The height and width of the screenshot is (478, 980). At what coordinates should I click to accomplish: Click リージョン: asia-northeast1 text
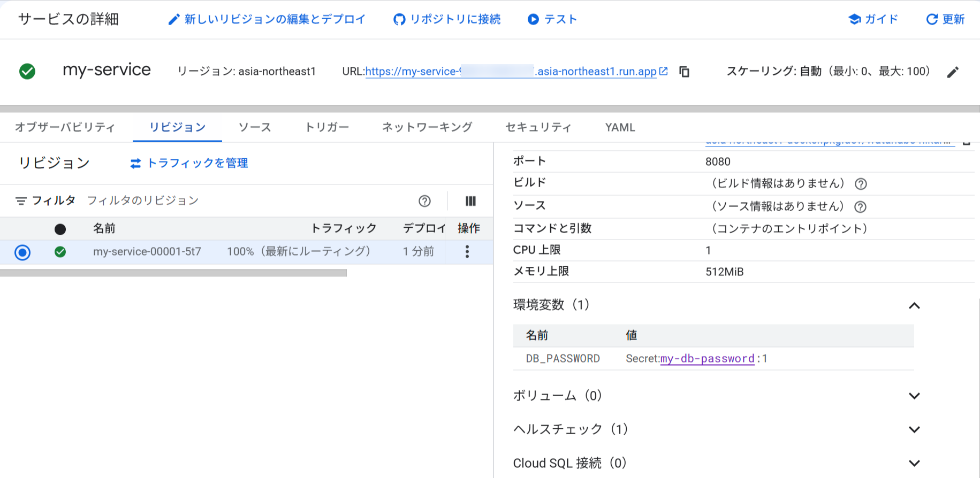click(247, 72)
